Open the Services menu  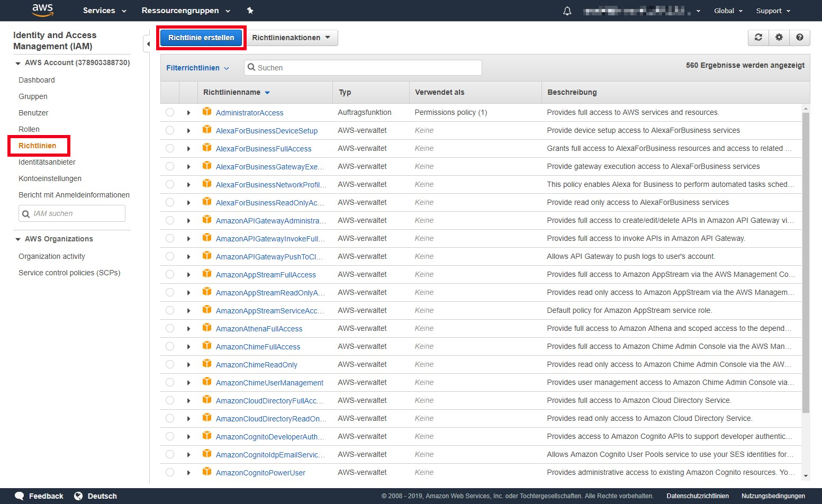point(104,11)
